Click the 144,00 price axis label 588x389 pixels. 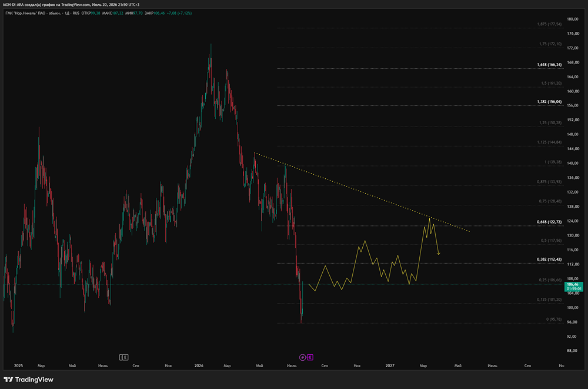[573, 149]
